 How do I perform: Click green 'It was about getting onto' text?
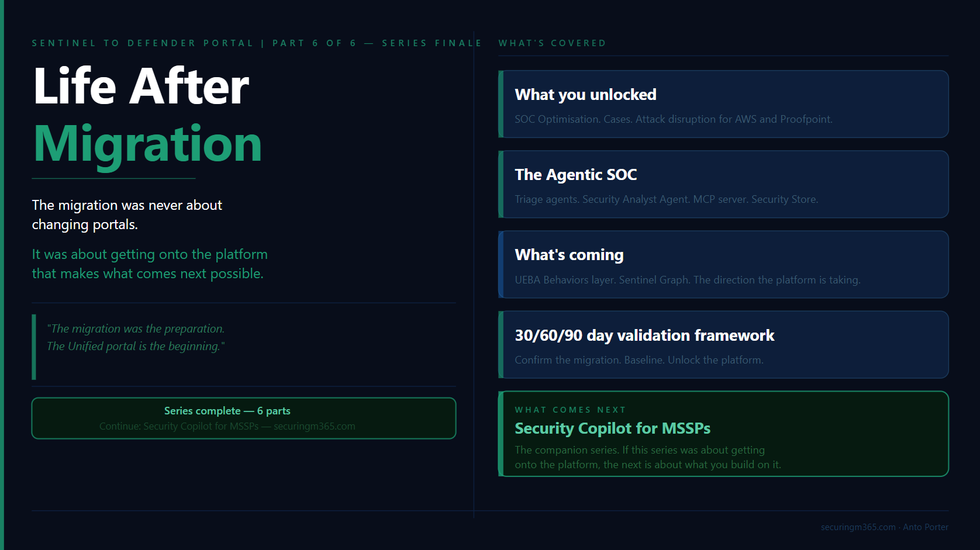150,264
